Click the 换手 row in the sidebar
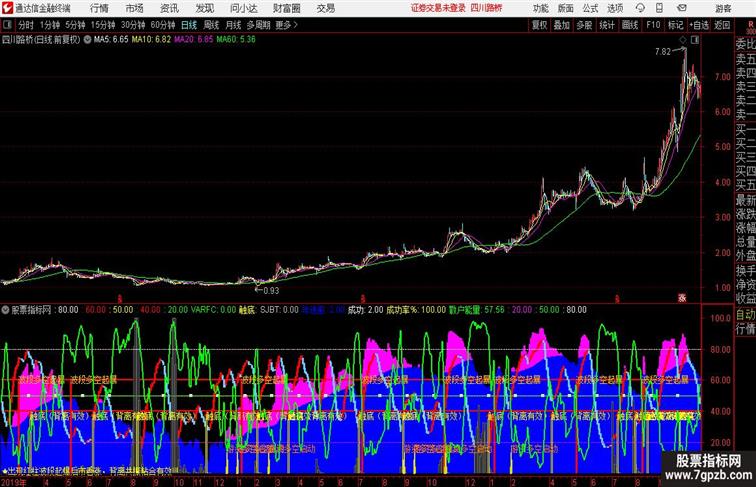This screenshot has width=756, height=487. [745, 271]
